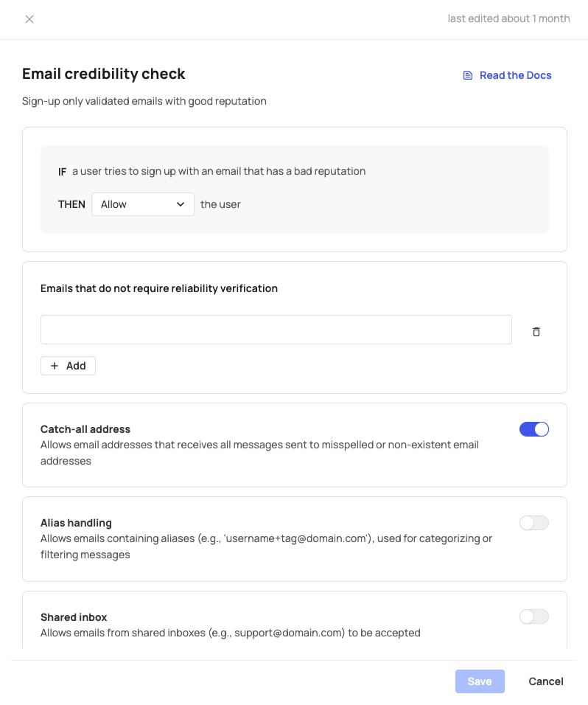This screenshot has height=705, width=588.
Task: Click the trash icon to delete the email field
Action: pos(536,332)
